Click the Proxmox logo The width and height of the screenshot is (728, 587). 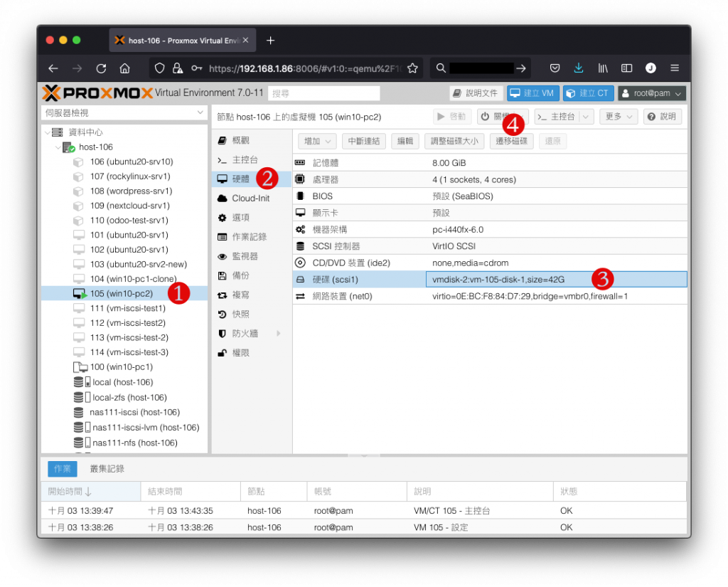[97, 93]
